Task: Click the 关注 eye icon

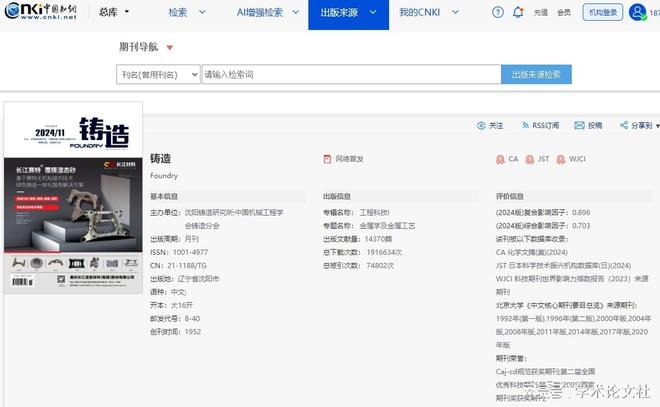Action: click(x=481, y=125)
